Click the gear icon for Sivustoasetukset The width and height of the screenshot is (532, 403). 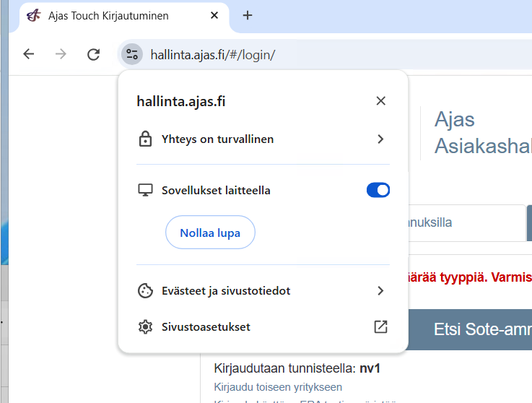tap(145, 327)
